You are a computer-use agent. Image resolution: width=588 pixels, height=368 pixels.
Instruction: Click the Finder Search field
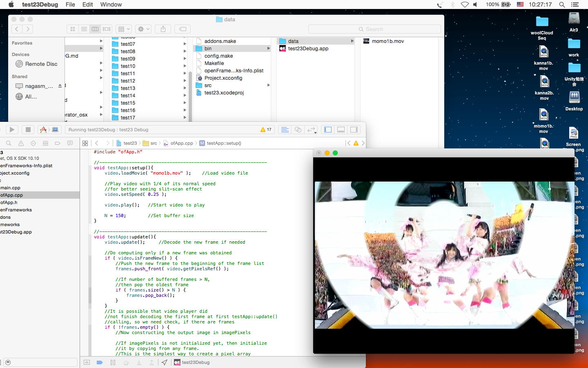tap(374, 29)
